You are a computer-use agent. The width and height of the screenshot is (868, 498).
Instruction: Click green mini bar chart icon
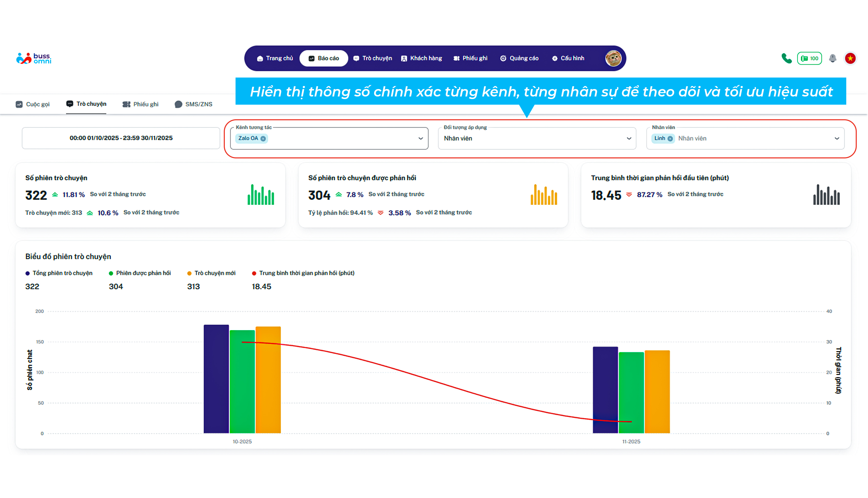coord(261,195)
